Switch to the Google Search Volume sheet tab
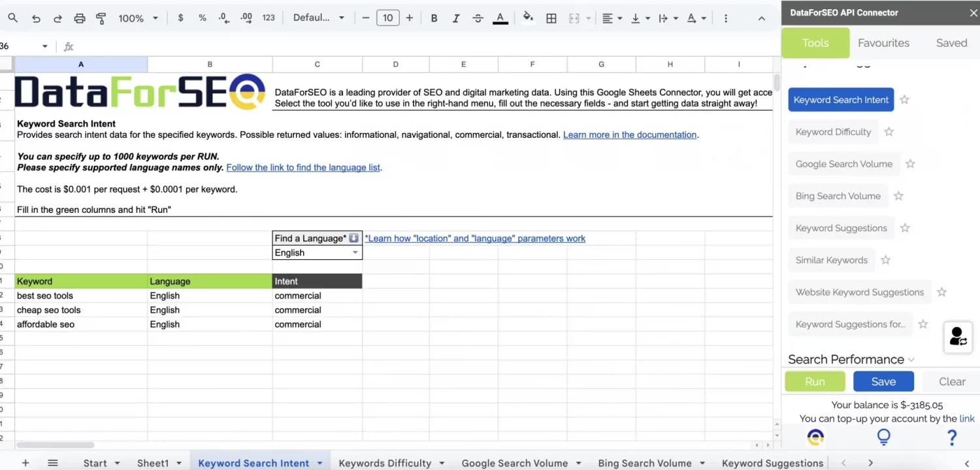This screenshot has width=980, height=470. point(521,463)
